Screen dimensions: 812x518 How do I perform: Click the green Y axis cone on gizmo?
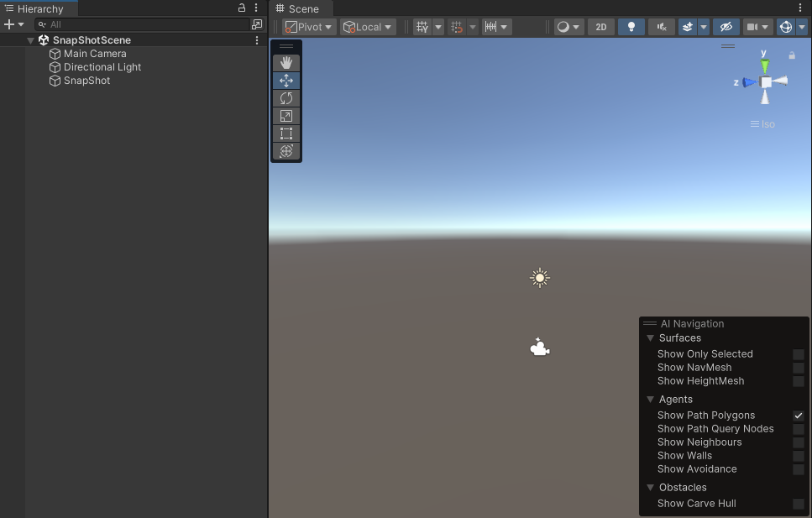(x=765, y=65)
